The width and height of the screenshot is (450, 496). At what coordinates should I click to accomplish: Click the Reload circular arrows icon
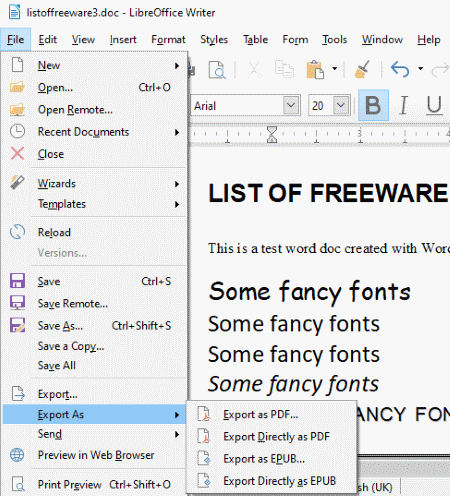point(17,232)
